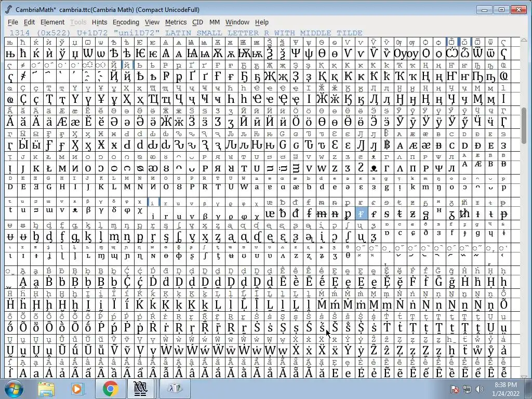The image size is (532, 399).
Task: Select the capital Ḟ with dot above glyph
Action: pyautogui.click(x=413, y=282)
